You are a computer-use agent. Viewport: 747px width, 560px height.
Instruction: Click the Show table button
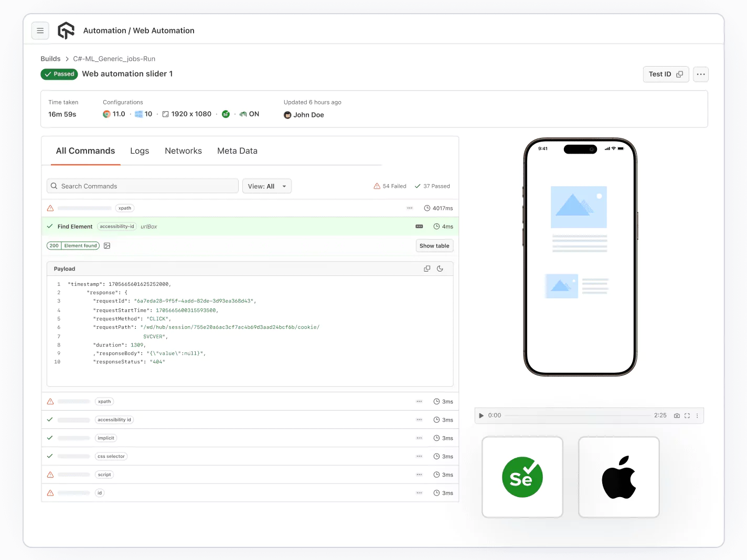pos(434,245)
